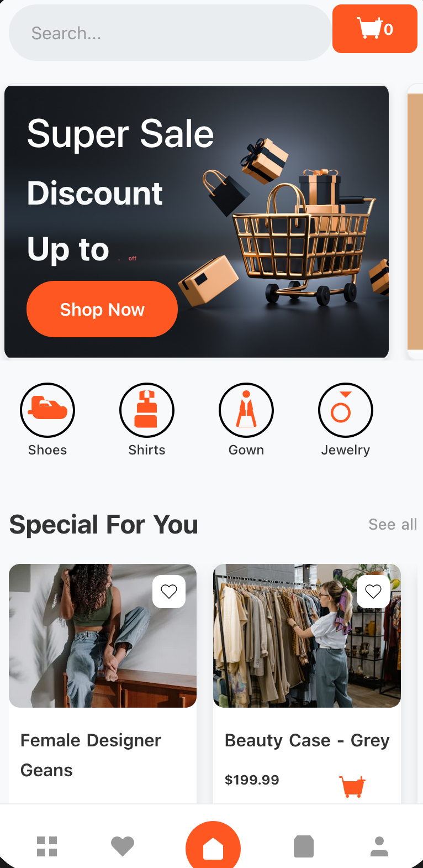Favorite the Female Designer Geans item
This screenshot has height=868, width=423.
[169, 592]
